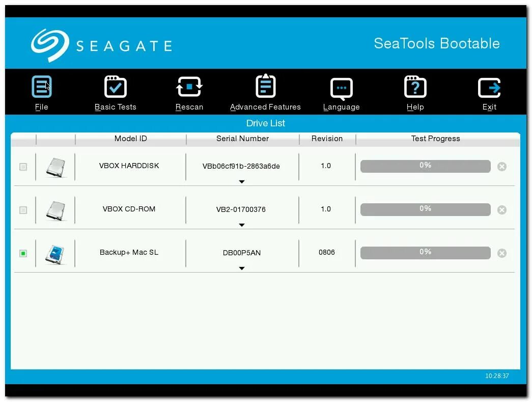This screenshot has width=532, height=402.
Task: Open the File menu icon
Action: coord(41,87)
